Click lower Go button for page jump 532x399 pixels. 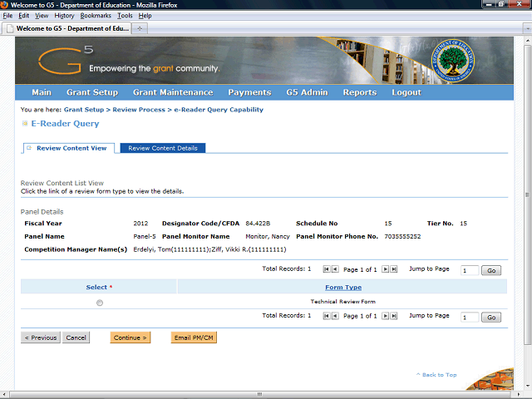[x=491, y=318]
